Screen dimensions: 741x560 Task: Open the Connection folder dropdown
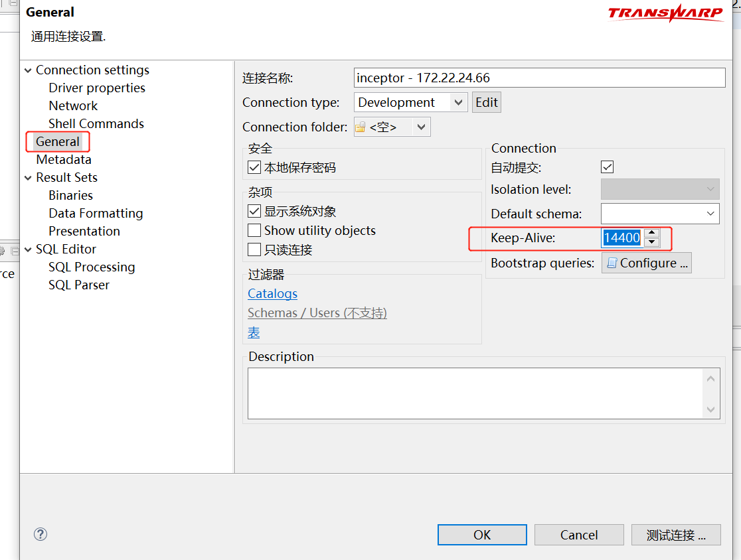pyautogui.click(x=421, y=127)
